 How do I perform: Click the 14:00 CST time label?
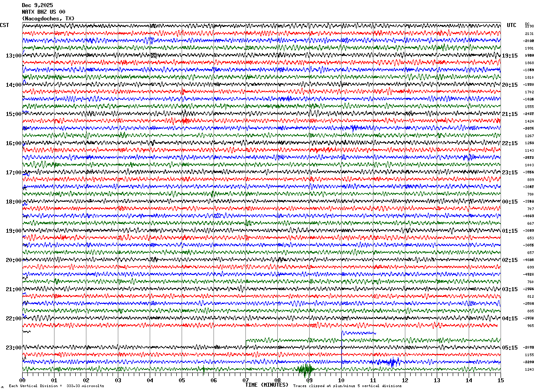click(x=14, y=85)
